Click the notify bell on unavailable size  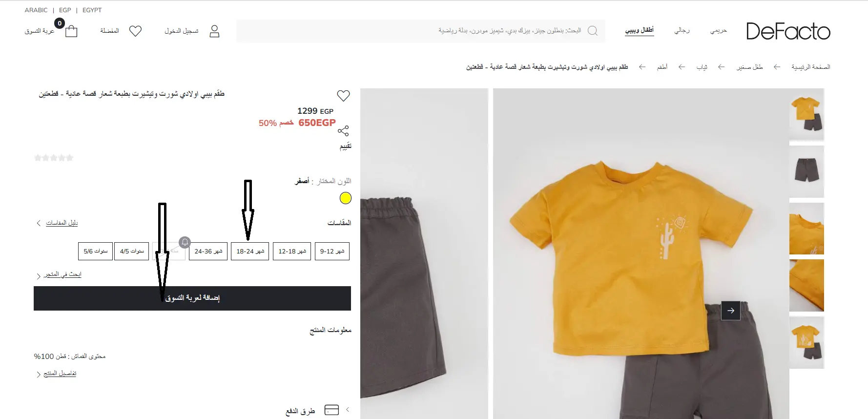coord(185,242)
